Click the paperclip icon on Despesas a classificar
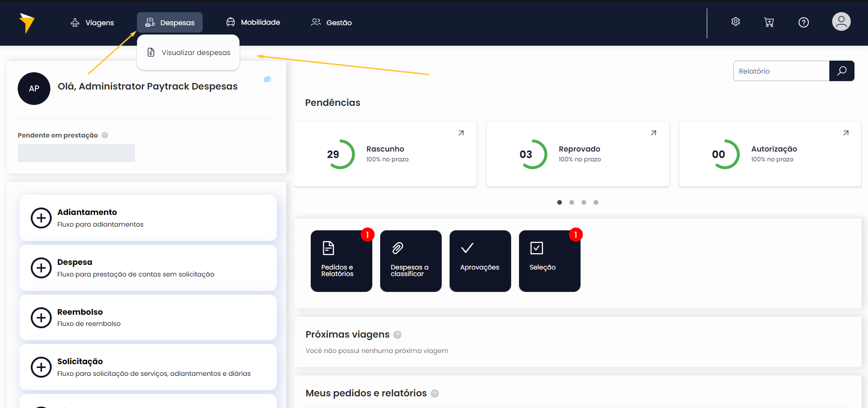The width and height of the screenshot is (868, 408). tap(397, 248)
